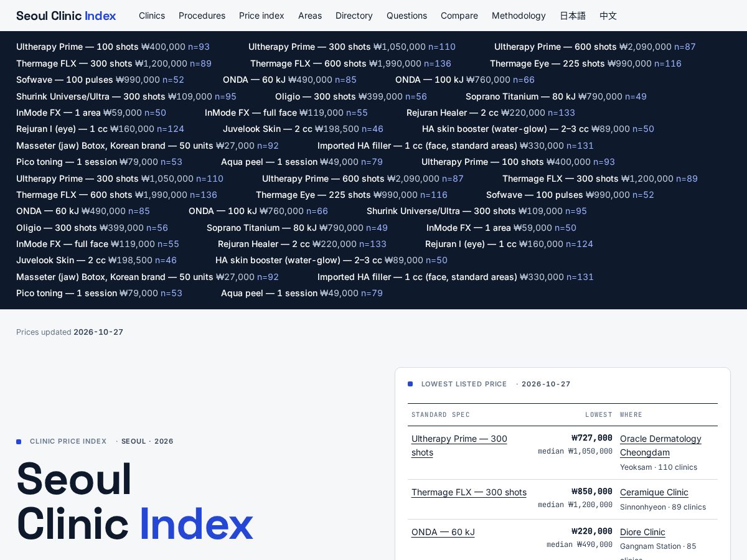Click the 'SEOUL · 2026' label
The image size is (747, 560).
coord(148,441)
